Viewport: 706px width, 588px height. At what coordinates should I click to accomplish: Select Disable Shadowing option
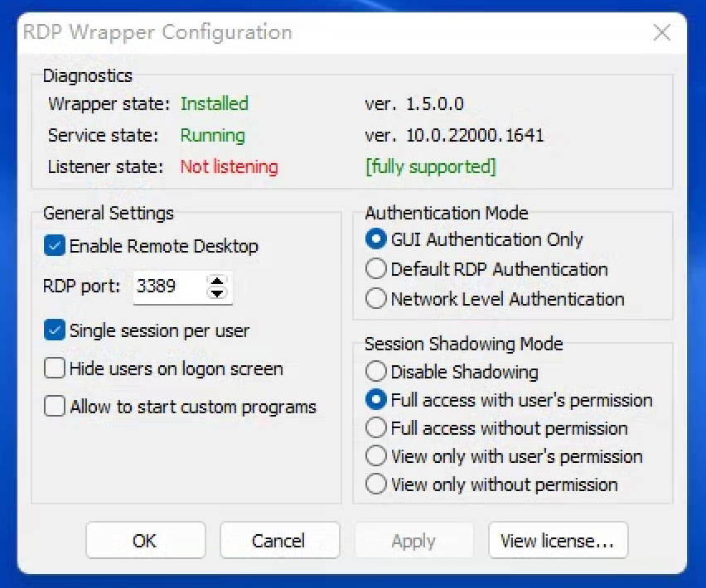coord(376,371)
